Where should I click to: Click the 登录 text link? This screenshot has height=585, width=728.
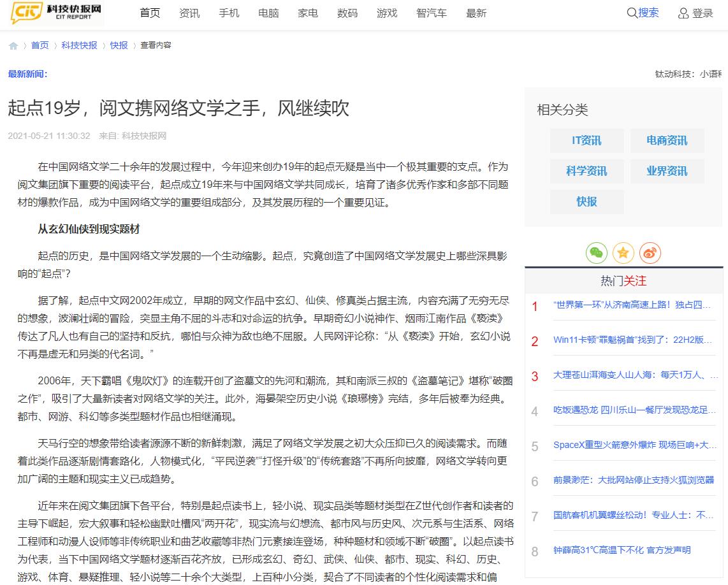pos(703,13)
